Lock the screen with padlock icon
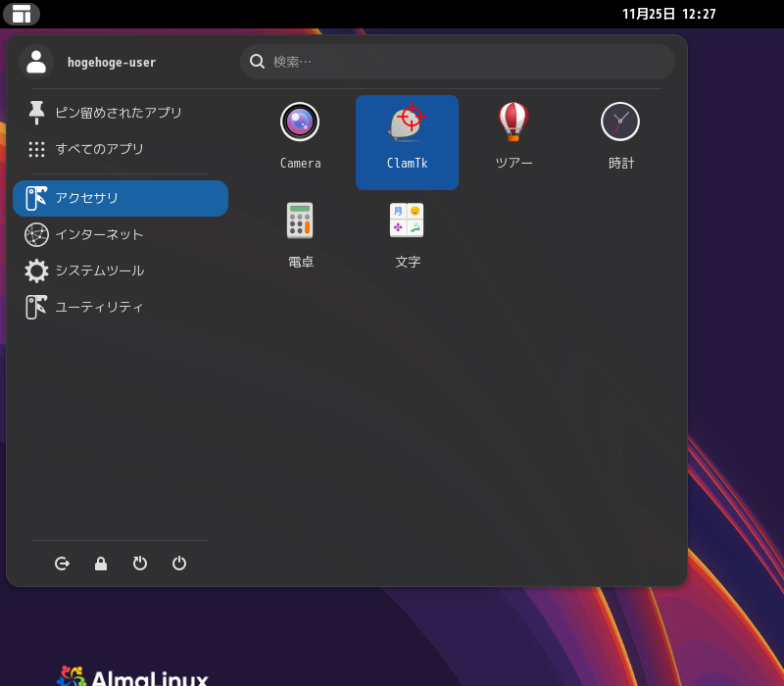This screenshot has height=686, width=784. (101, 563)
